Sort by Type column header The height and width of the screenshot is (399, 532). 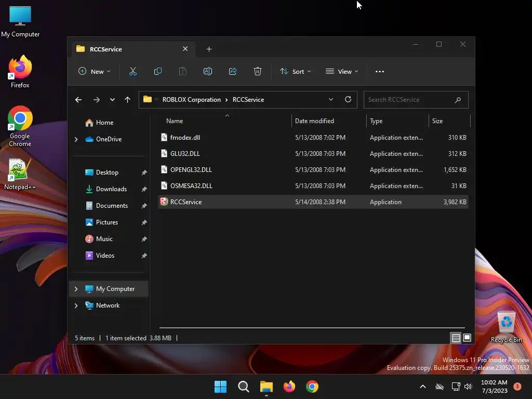pos(397,121)
